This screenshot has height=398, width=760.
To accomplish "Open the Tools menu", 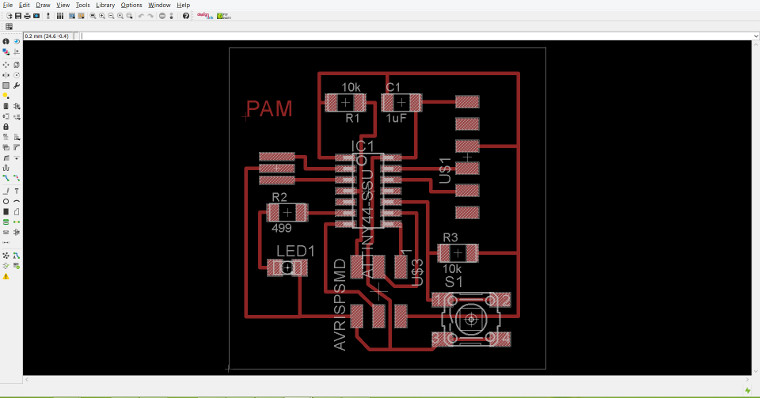I will 83,5.
